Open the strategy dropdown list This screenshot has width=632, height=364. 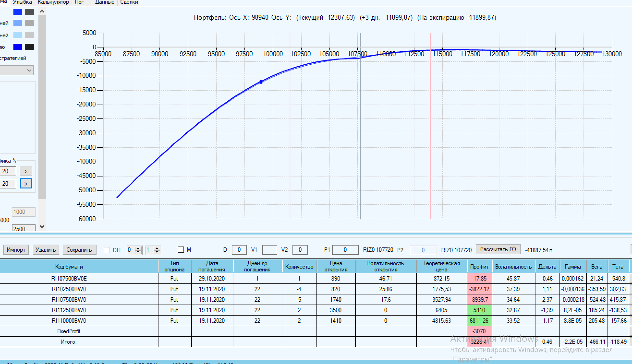click(29, 70)
